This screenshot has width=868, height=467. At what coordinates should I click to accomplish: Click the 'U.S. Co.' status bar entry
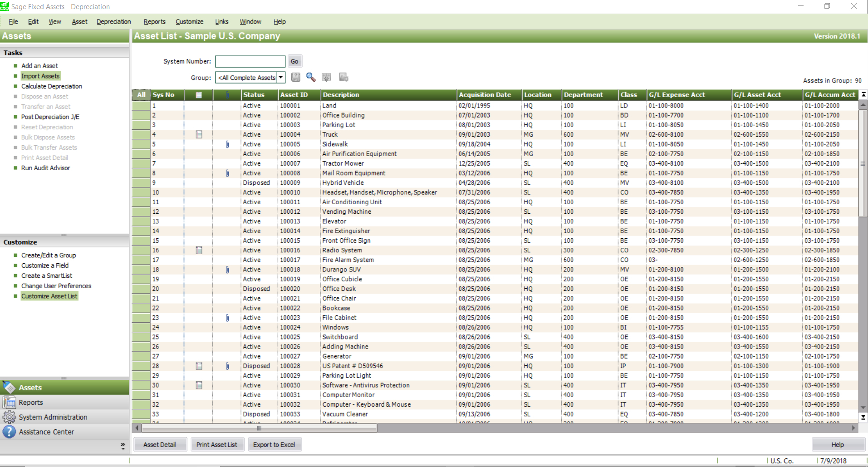(782, 461)
